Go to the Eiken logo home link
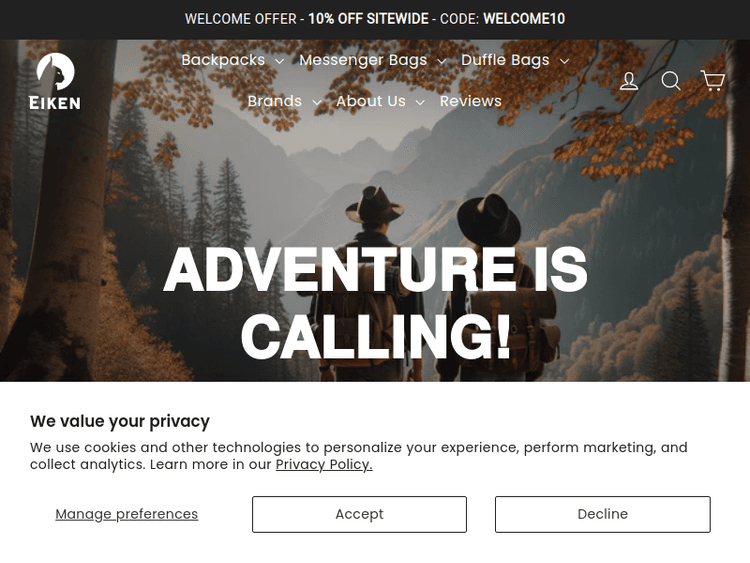 pos(55,81)
